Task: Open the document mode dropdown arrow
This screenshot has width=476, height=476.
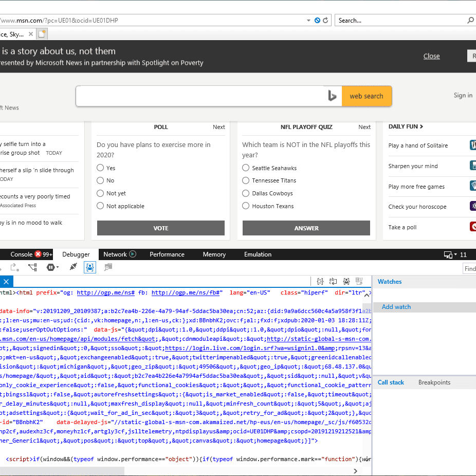Action: [x=455, y=254]
